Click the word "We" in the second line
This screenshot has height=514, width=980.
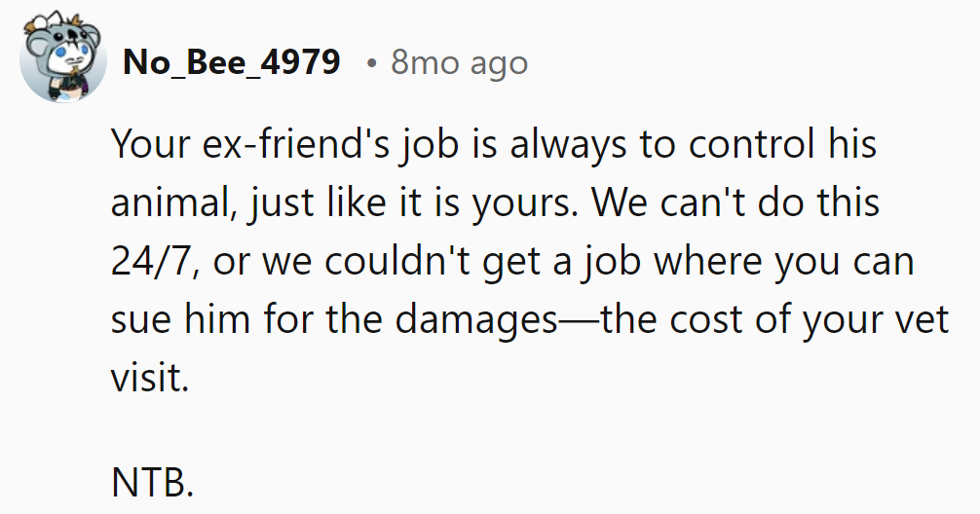(621, 204)
